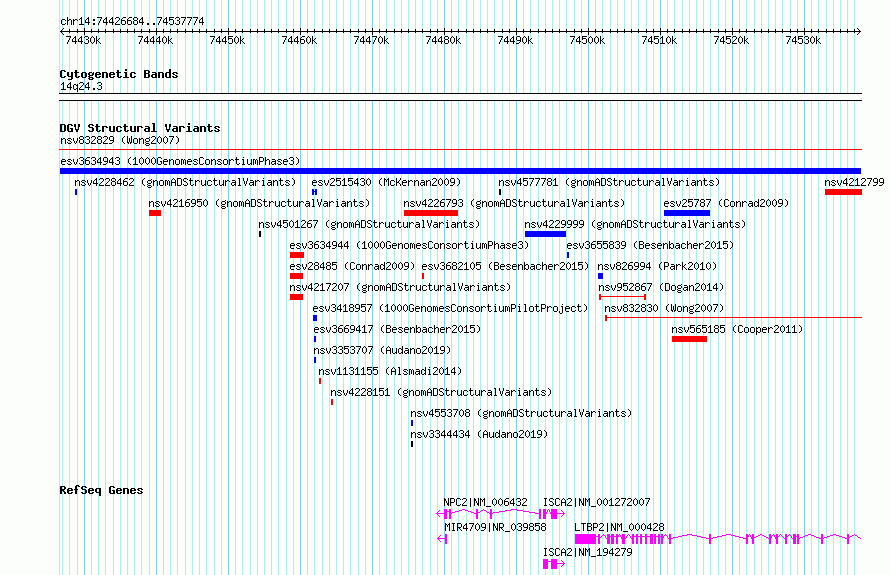Open esv3418957 1000GenomesConsortiumPilotProject label
Screen dimensions: 890x575
[450, 308]
